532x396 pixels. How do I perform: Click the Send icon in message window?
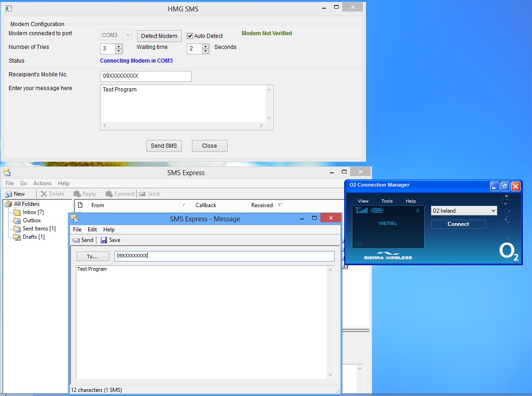[76, 240]
